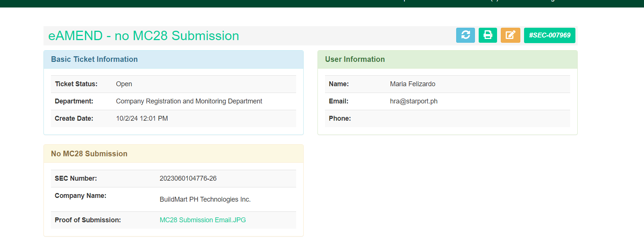Click the No MC28 Submission panel header
The image size is (644, 244).
[89, 154]
